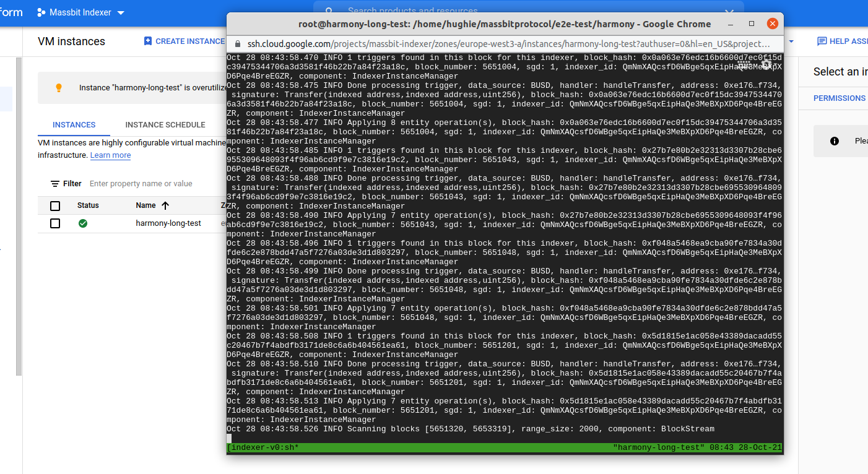
Task: Open the Massbit Indexer project dropdown
Action: coord(80,11)
